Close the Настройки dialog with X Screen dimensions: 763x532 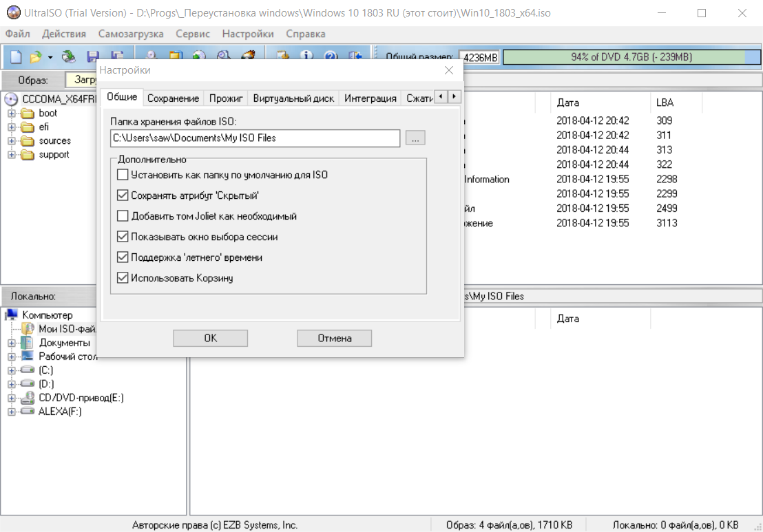449,70
